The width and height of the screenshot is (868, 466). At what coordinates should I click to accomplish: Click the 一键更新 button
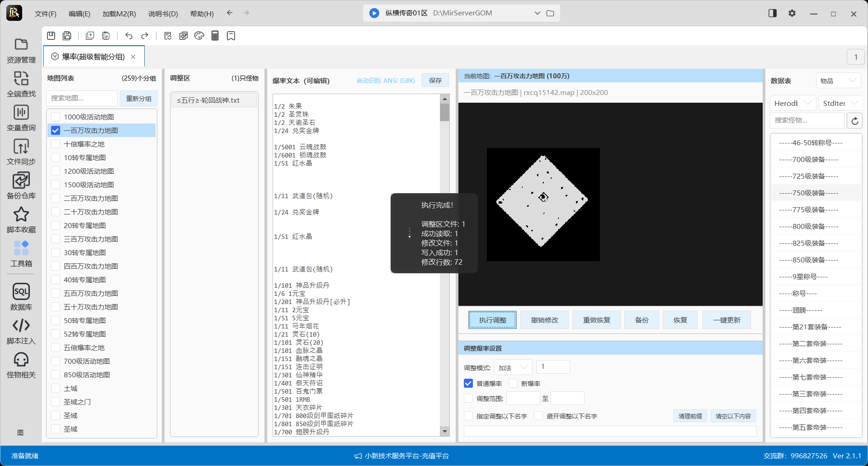[x=726, y=320]
